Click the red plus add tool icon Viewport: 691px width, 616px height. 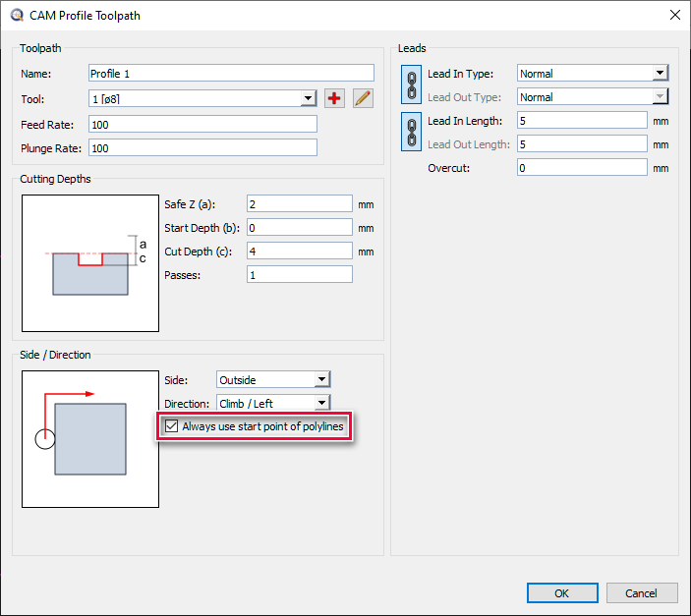tap(335, 98)
